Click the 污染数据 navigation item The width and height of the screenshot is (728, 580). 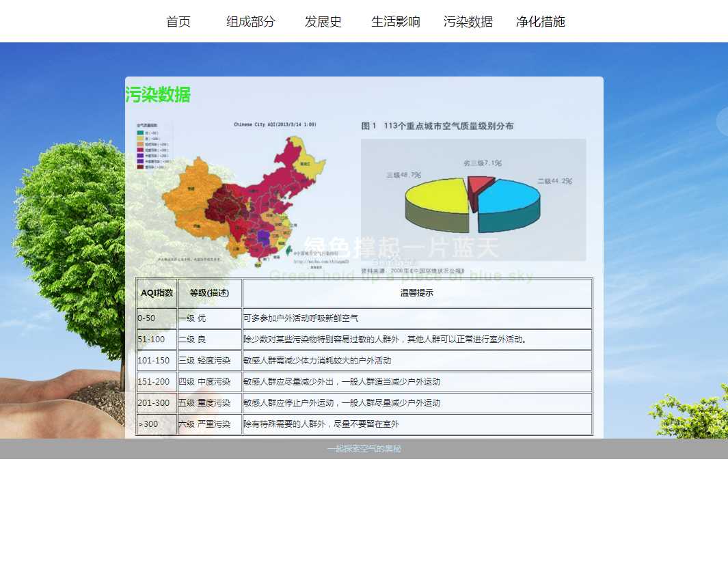tap(468, 22)
